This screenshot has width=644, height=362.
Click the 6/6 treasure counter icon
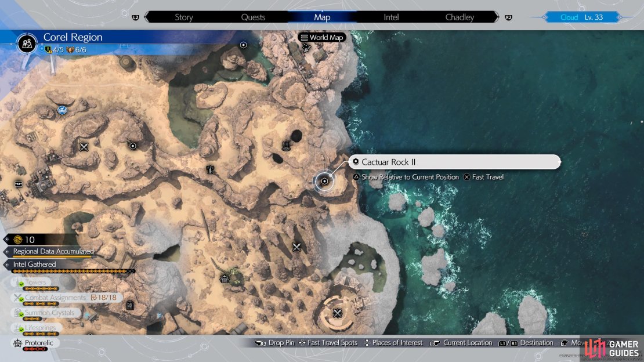70,50
